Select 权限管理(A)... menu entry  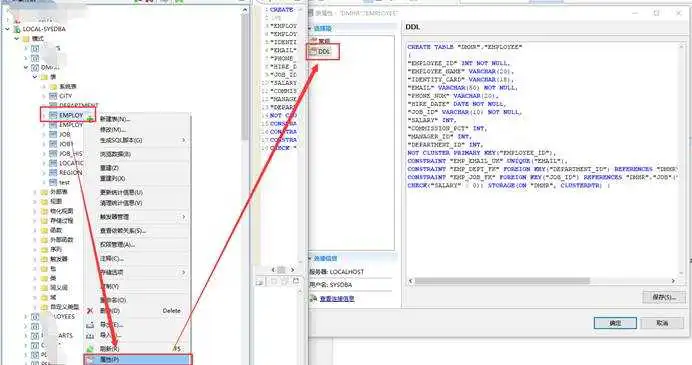click(x=117, y=245)
